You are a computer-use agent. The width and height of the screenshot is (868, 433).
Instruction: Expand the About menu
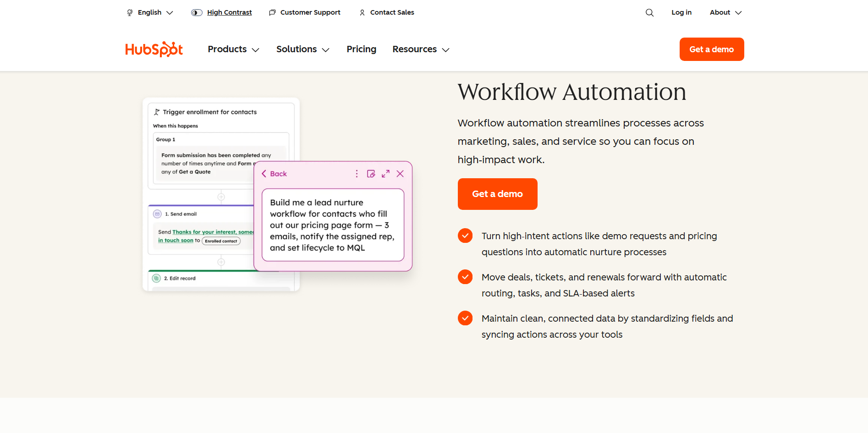(x=725, y=12)
